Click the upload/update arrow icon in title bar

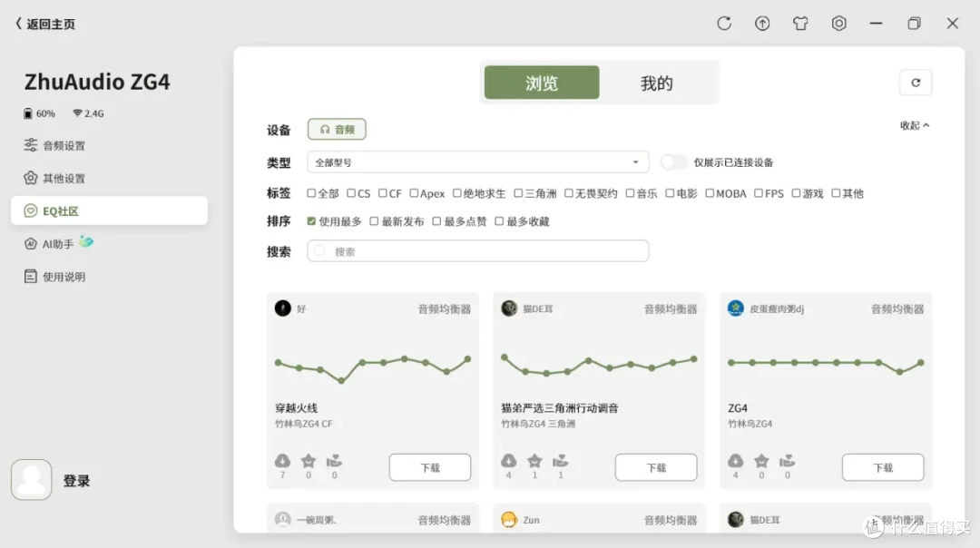click(762, 24)
